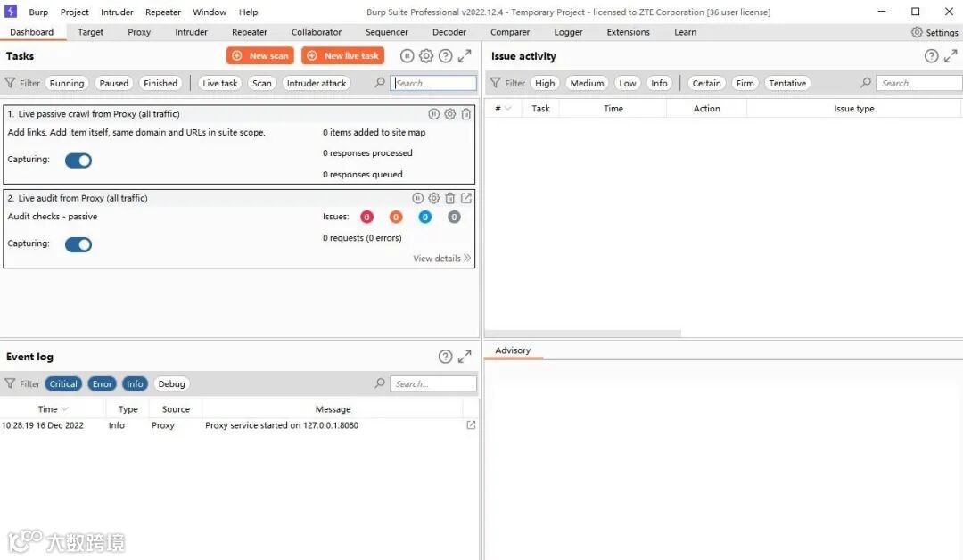Toggle the Finished task filter
The width and height of the screenshot is (963, 560).
(x=160, y=84)
